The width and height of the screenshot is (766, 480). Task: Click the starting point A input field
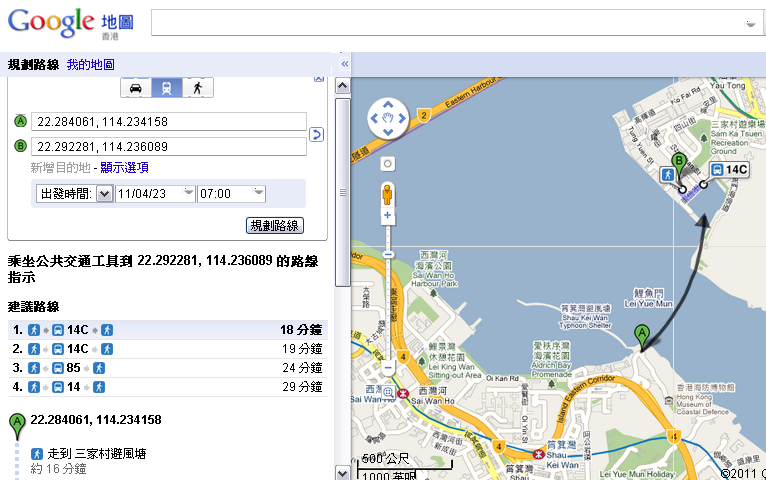(168, 122)
